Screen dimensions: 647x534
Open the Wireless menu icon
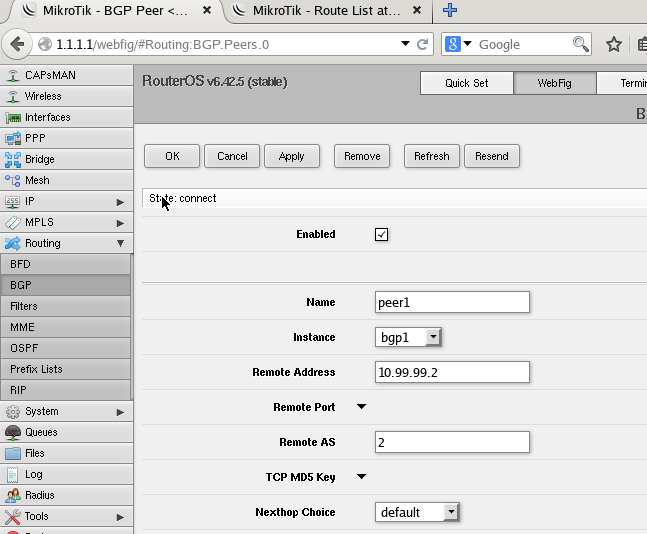click(13, 97)
